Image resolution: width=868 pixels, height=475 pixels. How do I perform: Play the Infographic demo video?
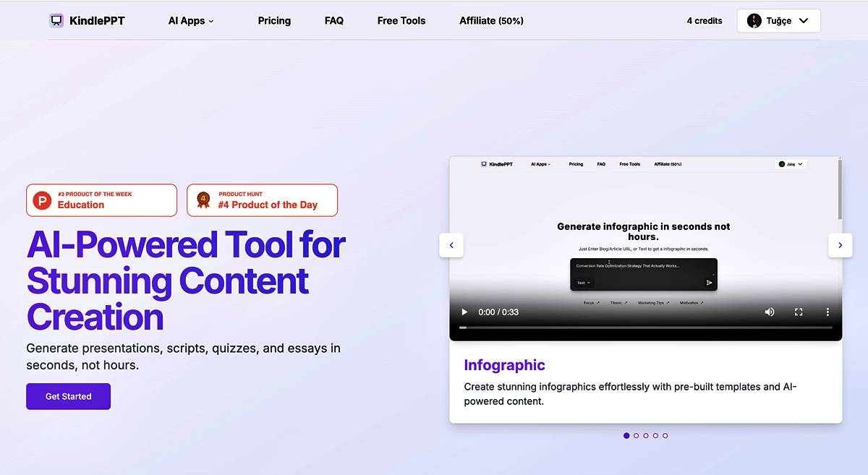click(x=464, y=312)
